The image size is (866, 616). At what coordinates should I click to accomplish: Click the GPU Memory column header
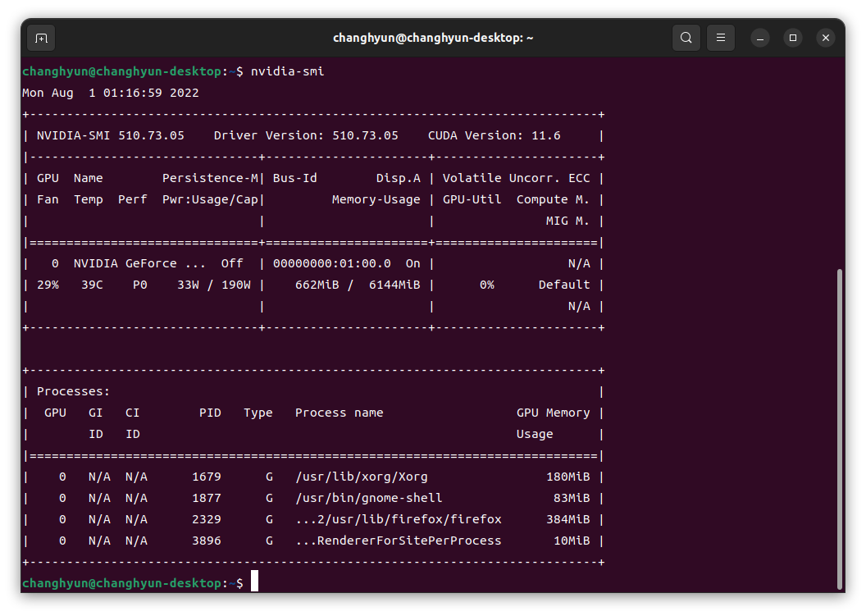point(553,413)
